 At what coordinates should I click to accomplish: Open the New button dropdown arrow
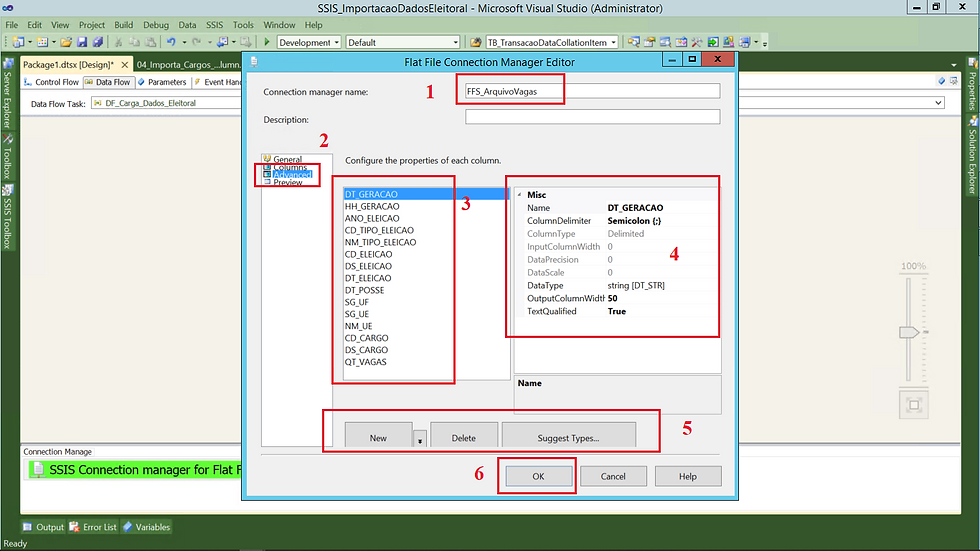(420, 440)
